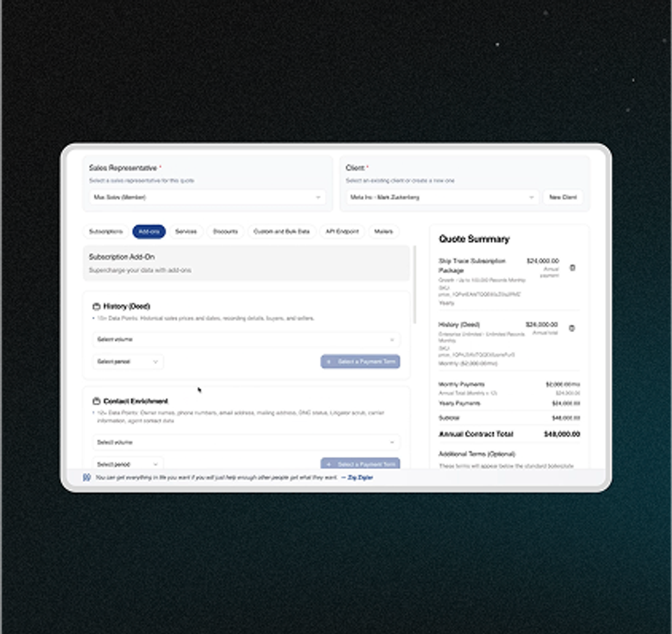Click the Monthly Payments row label
This screenshot has height=634, width=672.
[461, 384]
